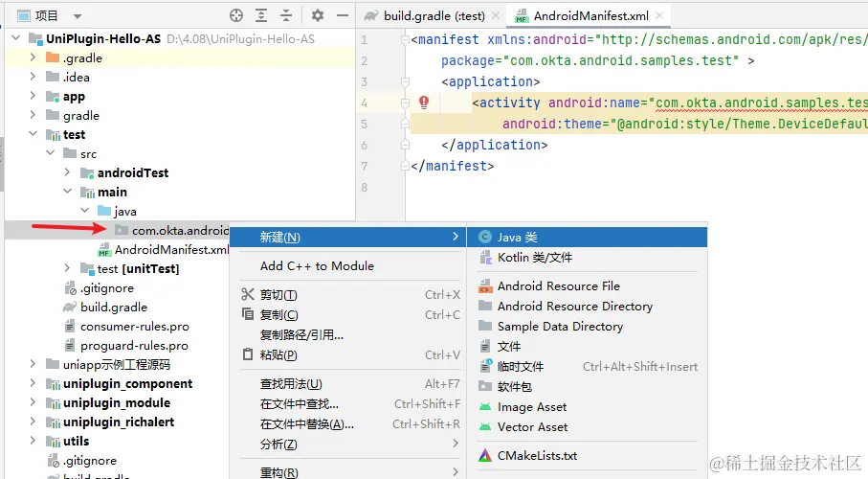Open project panel settings gear
This screenshot has width=868, height=479.
click(x=317, y=15)
